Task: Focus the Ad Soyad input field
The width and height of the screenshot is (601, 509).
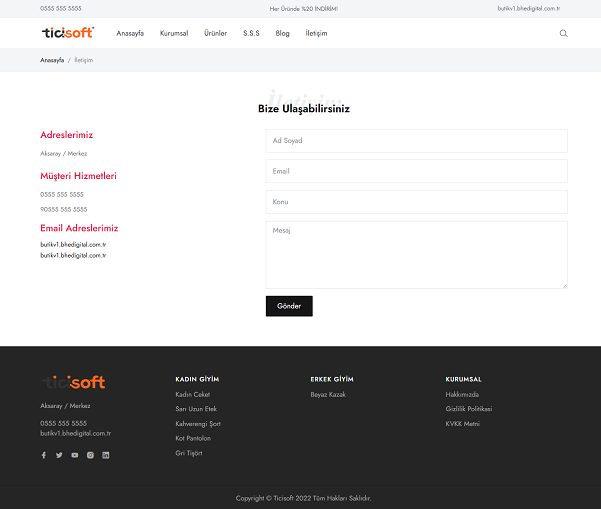Action: (416, 141)
